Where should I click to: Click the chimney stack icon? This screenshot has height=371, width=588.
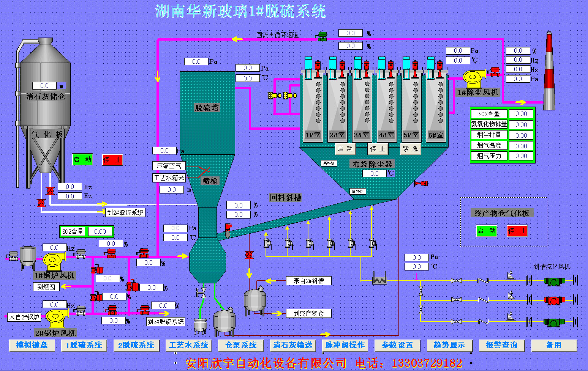(549, 71)
